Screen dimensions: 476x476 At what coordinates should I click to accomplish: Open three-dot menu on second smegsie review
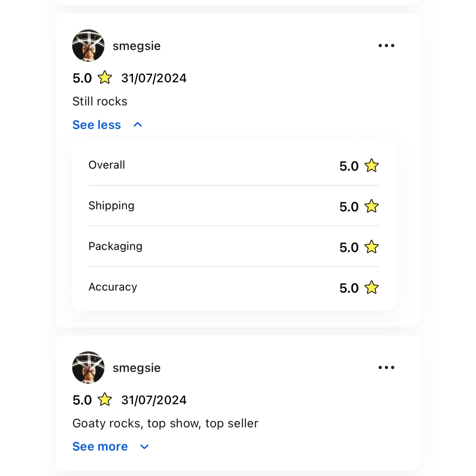click(386, 367)
